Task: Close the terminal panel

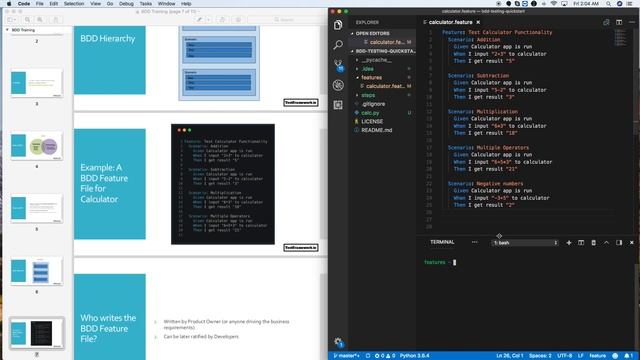Action: (632, 242)
